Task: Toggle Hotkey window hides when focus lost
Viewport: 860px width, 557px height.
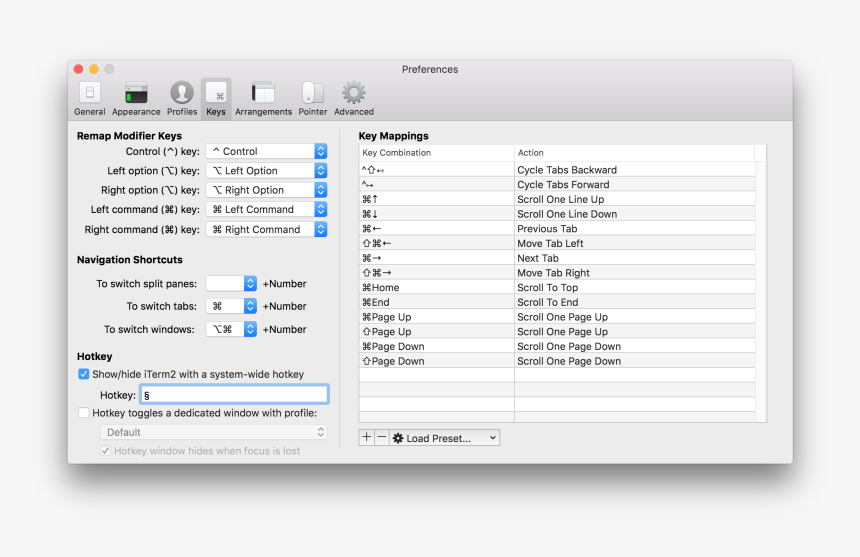Action: point(105,451)
